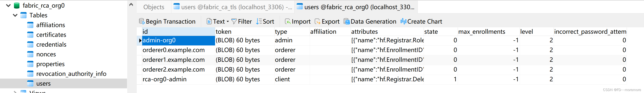Select the affiliations table in tree

click(x=51, y=25)
